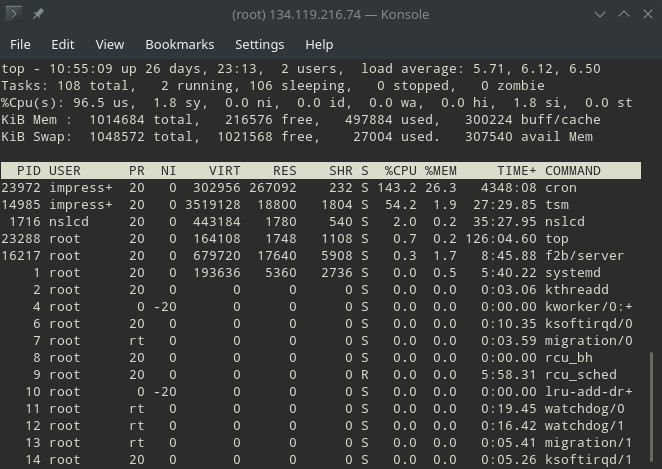The width and height of the screenshot is (662, 469).
Task: Click the 26.3 memory percentage value
Action: [x=440, y=187]
